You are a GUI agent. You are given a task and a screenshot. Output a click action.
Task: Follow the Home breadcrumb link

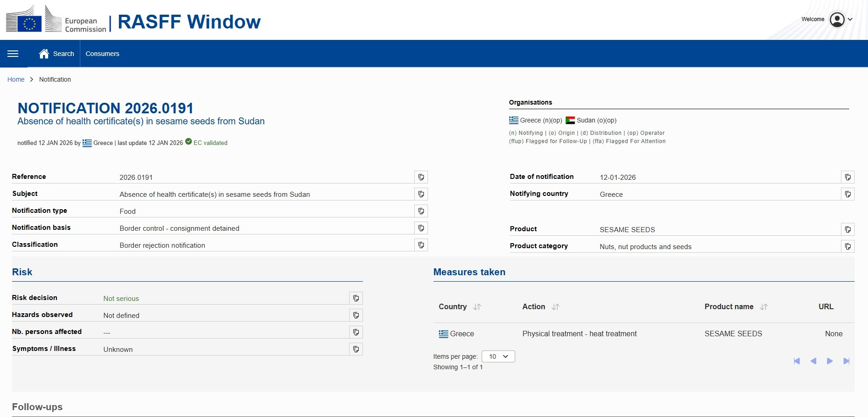pyautogui.click(x=16, y=79)
